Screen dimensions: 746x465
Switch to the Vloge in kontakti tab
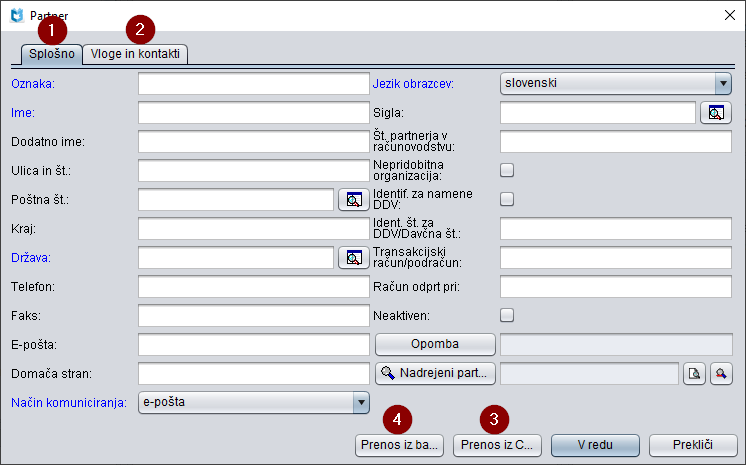pos(135,54)
